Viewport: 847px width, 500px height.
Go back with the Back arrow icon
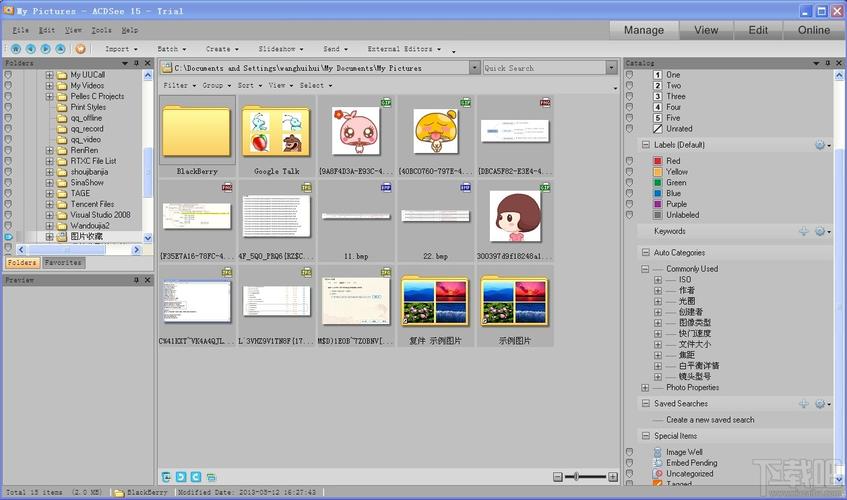pos(31,49)
